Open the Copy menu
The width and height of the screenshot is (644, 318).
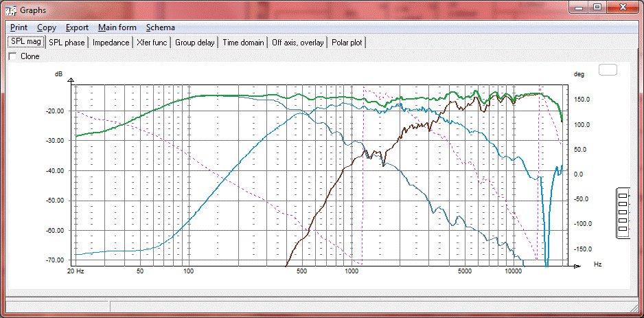[47, 27]
